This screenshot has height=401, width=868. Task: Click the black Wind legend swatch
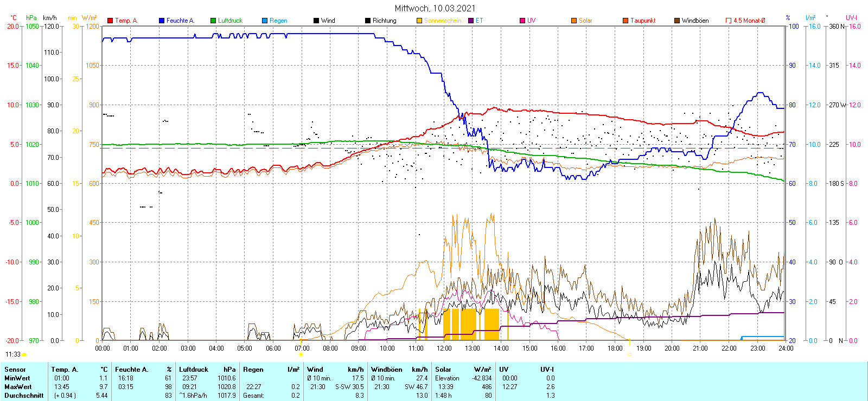316,21
